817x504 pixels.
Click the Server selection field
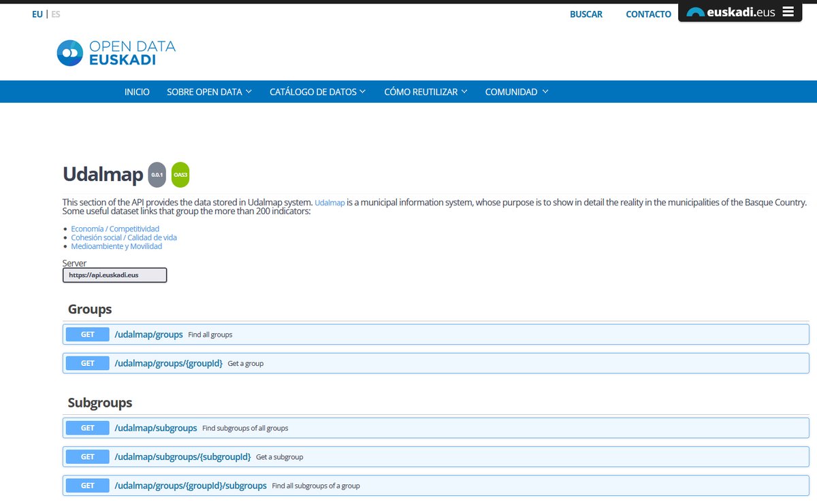tap(114, 275)
